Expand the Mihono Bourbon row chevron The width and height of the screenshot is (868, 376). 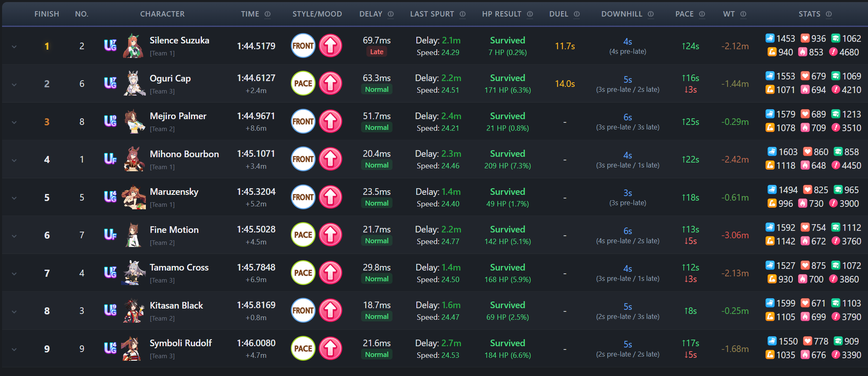(14, 160)
